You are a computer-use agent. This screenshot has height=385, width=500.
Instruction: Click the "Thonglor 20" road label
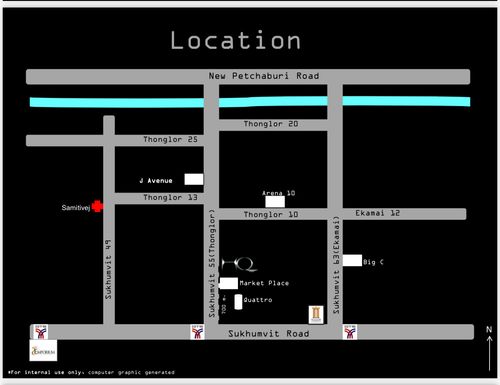pyautogui.click(x=271, y=124)
